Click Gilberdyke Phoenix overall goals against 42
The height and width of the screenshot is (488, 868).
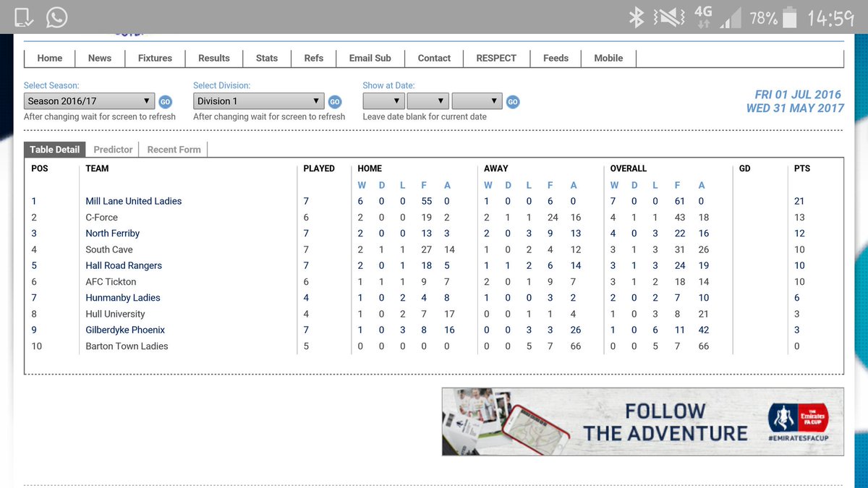click(x=703, y=330)
